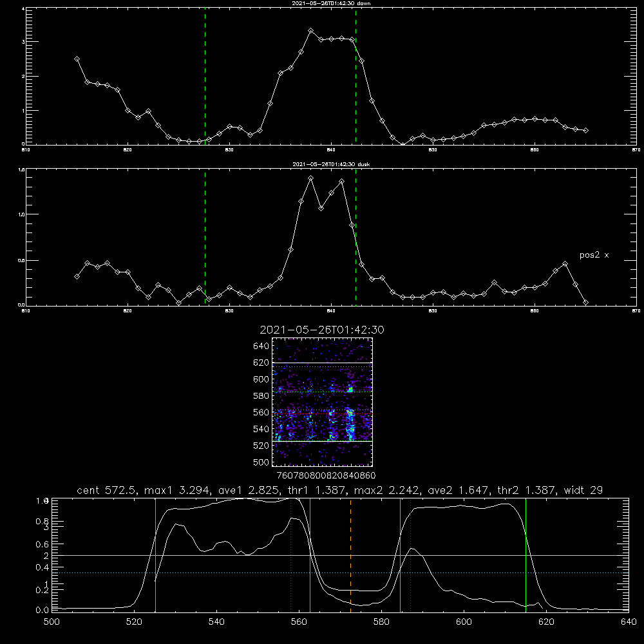Click the right green dashed line in dusk plot

coord(355,237)
